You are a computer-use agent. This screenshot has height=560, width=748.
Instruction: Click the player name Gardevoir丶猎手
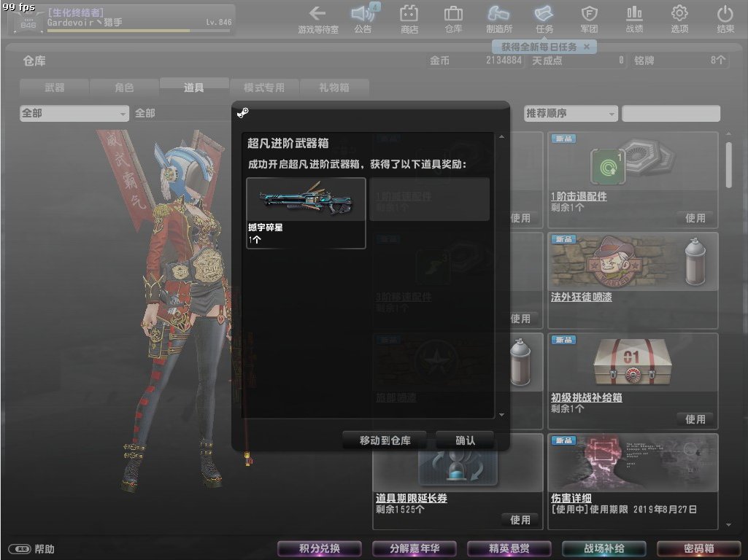[85, 22]
